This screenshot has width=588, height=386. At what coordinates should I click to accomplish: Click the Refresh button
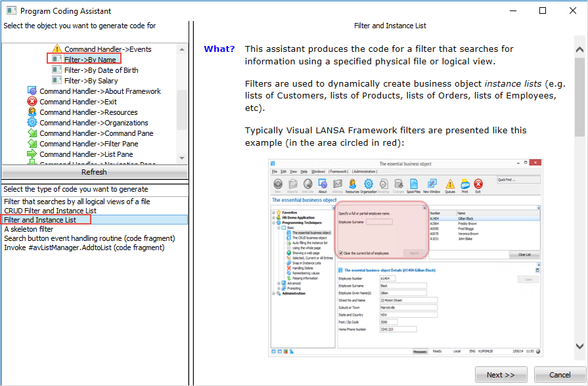(95, 172)
